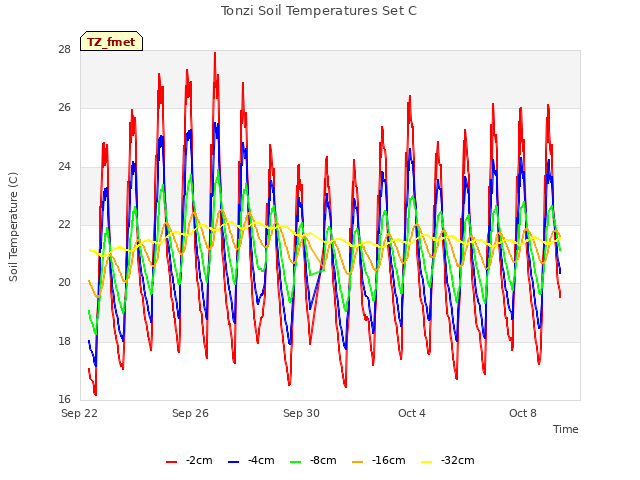
Task: Click the 20 y-axis tick label
Action: coord(64,282)
